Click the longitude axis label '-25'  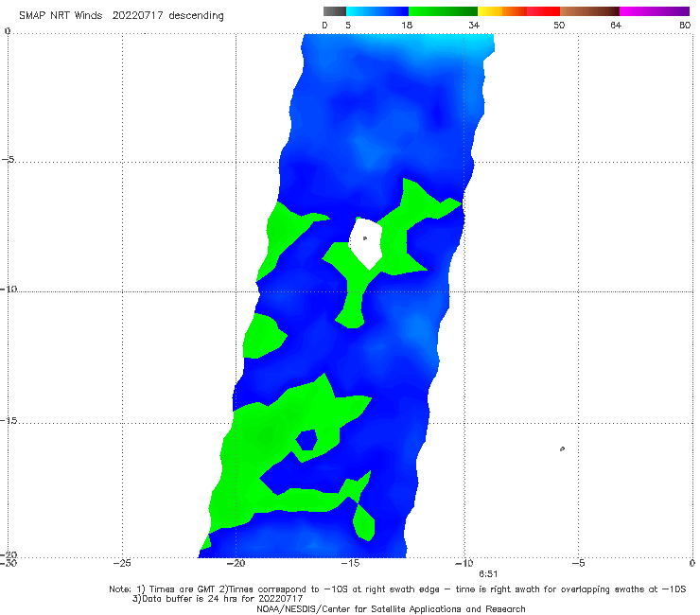tap(122, 563)
